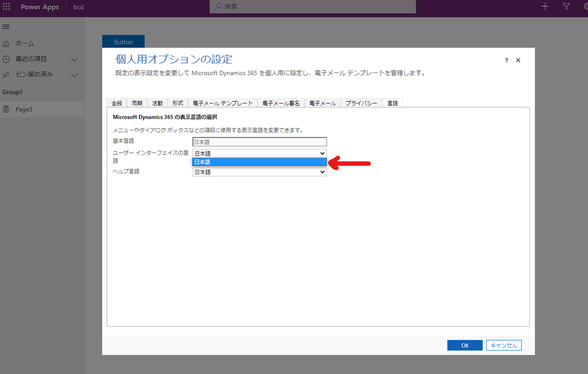Image resolution: width=588 pixels, height=374 pixels.
Task: Open help question mark in dialog
Action: [506, 60]
